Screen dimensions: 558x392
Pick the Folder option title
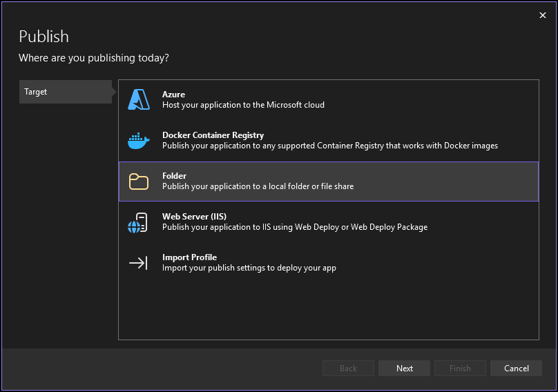click(175, 176)
